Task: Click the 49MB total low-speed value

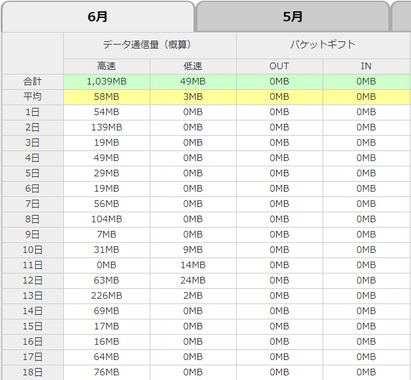Action: pyautogui.click(x=193, y=82)
